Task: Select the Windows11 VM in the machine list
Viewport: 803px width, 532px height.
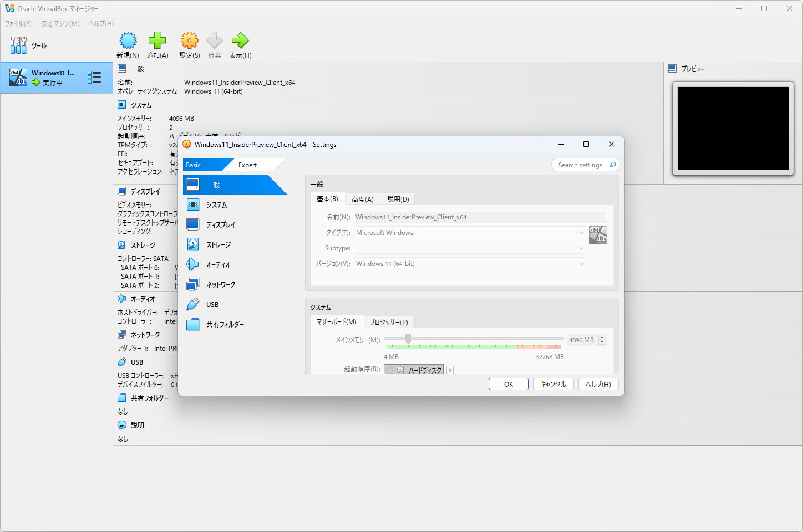Action: pos(56,78)
